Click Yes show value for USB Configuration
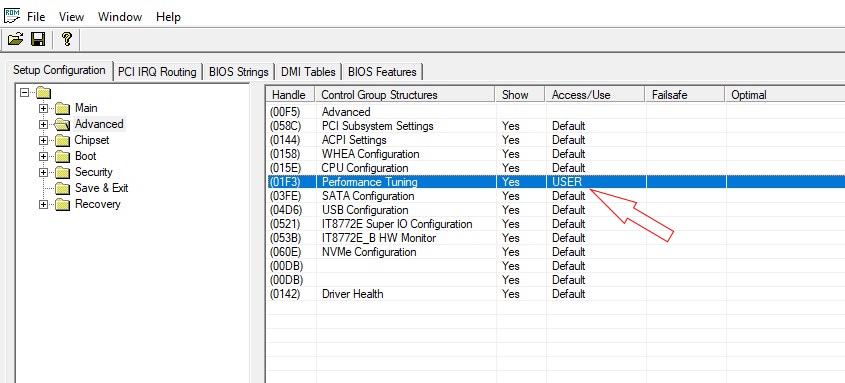845x383 pixels. [x=511, y=210]
